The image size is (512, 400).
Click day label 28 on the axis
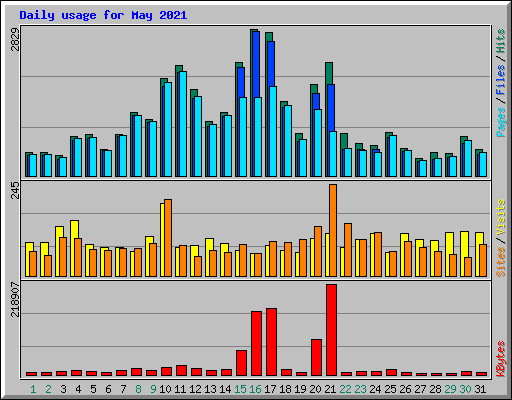coord(435,389)
